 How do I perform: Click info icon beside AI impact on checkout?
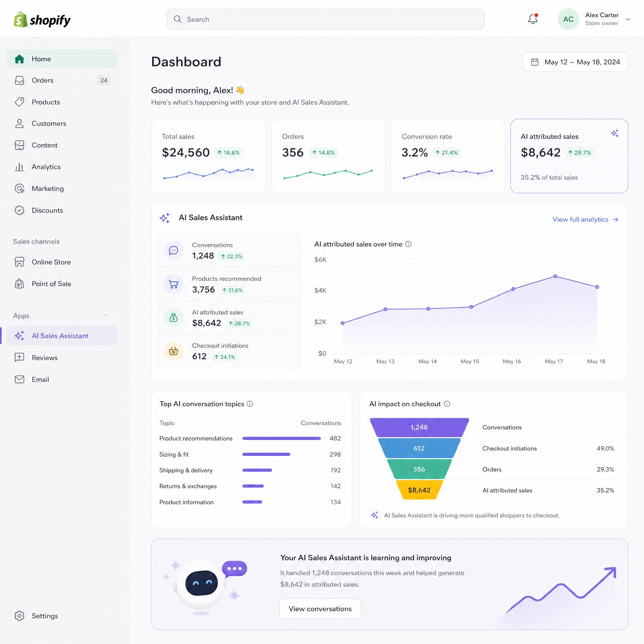click(447, 404)
